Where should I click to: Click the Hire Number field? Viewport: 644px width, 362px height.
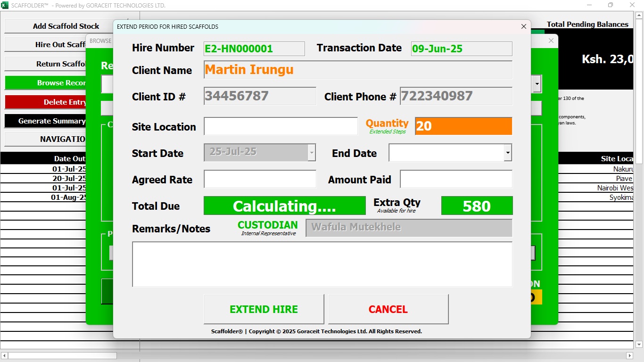[x=254, y=49]
